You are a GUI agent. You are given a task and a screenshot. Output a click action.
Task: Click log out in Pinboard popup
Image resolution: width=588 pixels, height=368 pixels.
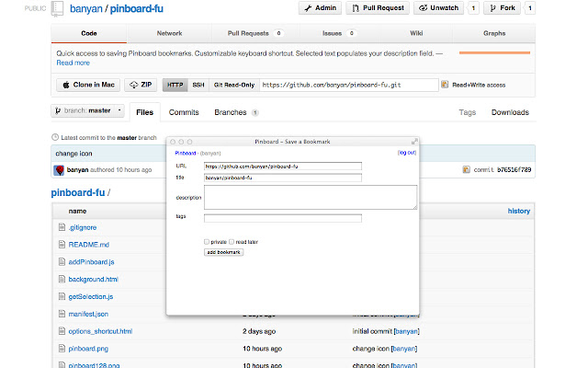click(x=407, y=153)
